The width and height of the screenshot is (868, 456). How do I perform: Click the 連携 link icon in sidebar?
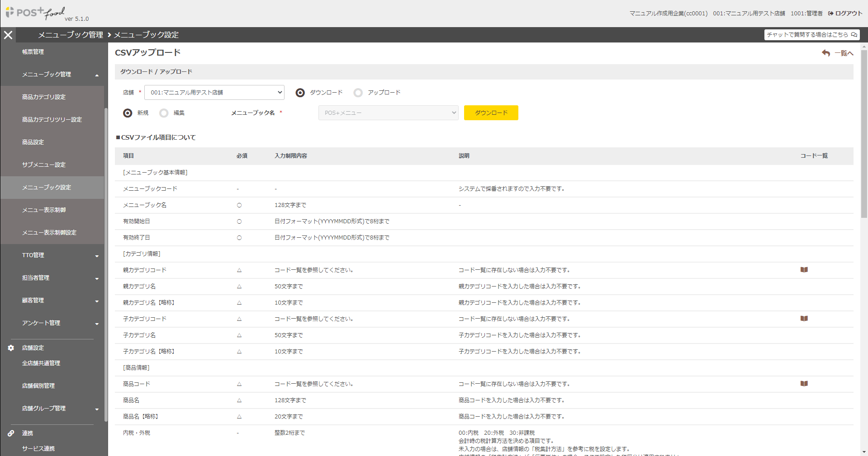(x=11, y=433)
